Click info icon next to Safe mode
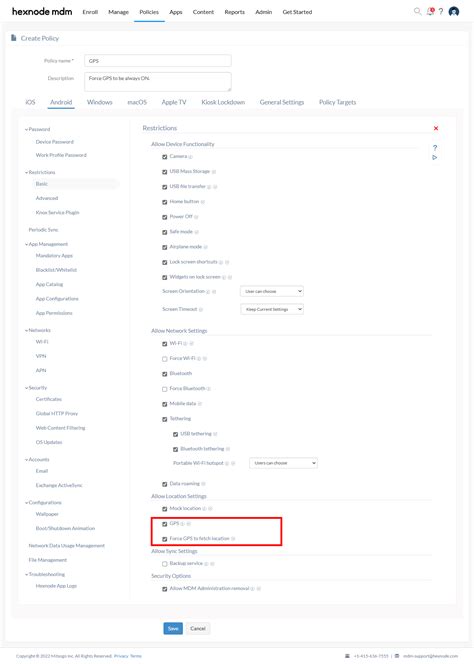 click(197, 232)
